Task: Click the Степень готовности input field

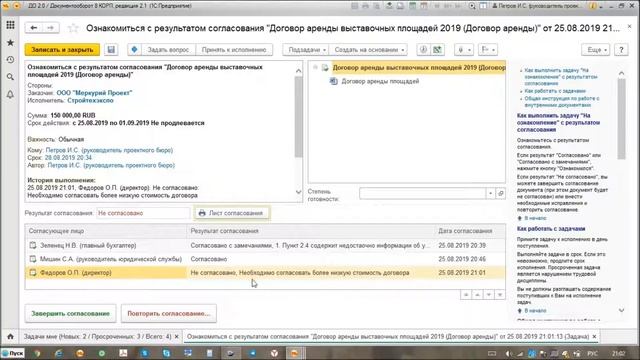Action: click(422, 193)
